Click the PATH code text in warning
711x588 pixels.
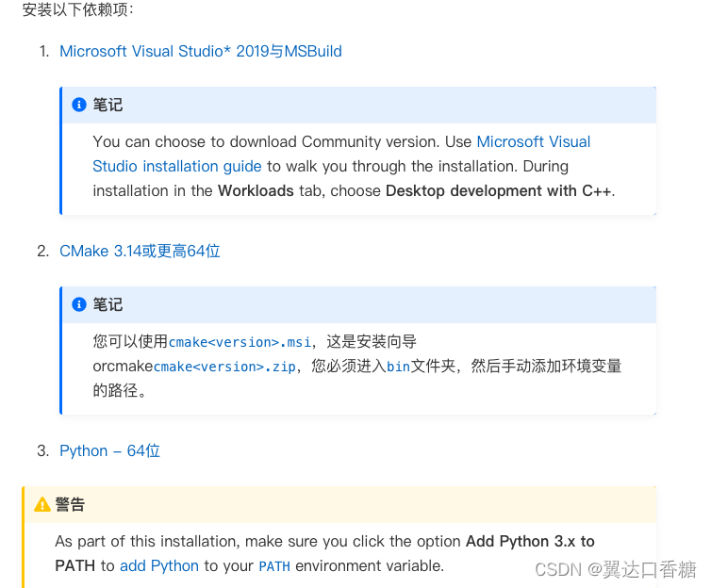(274, 566)
